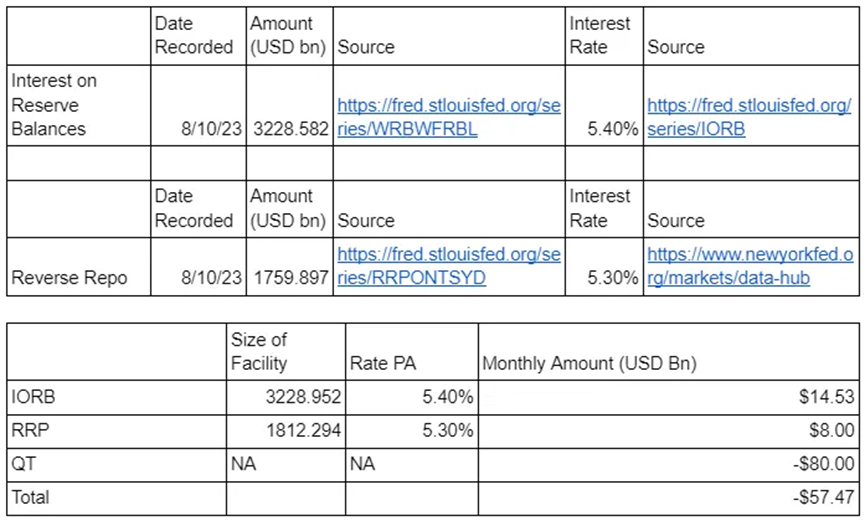Select the QT row label cell
The width and height of the screenshot is (865, 521).
tap(116, 465)
